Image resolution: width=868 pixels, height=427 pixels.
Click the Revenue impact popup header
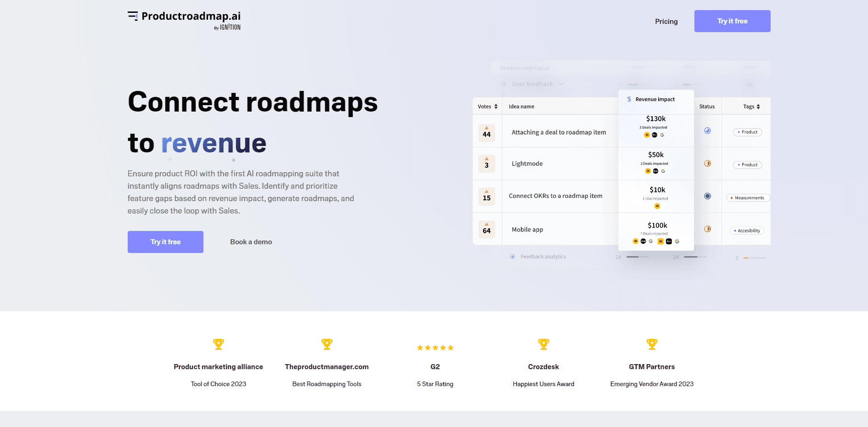click(x=655, y=99)
